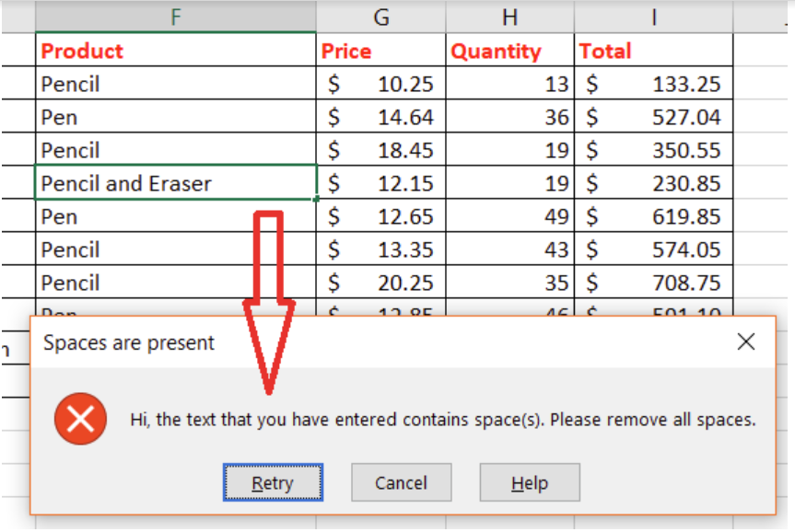The height and width of the screenshot is (532, 795).
Task: Select the Pencil and Eraser cell
Action: coord(175,183)
